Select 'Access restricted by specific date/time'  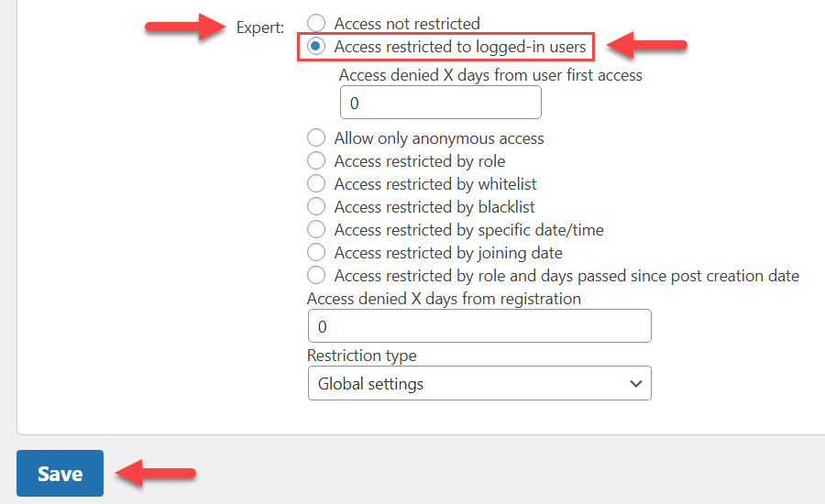point(316,229)
